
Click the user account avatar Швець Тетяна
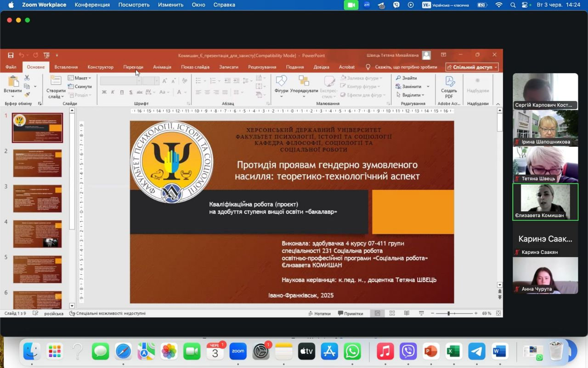pos(426,55)
